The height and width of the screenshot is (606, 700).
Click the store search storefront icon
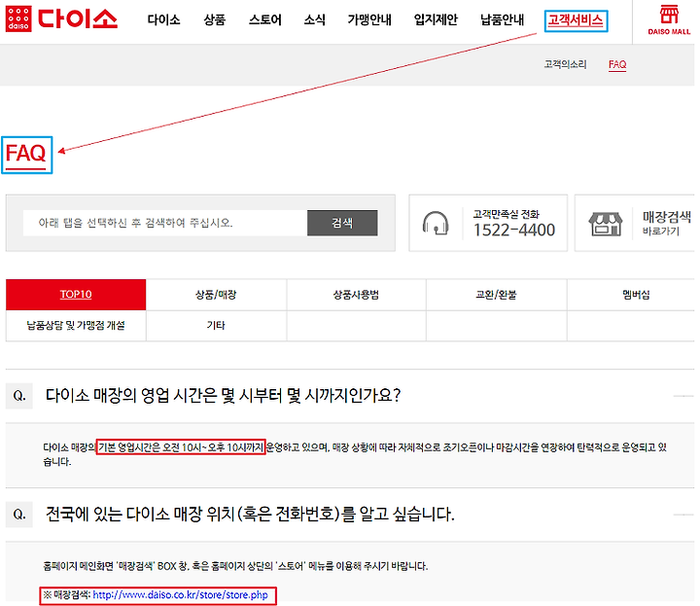pos(606,224)
